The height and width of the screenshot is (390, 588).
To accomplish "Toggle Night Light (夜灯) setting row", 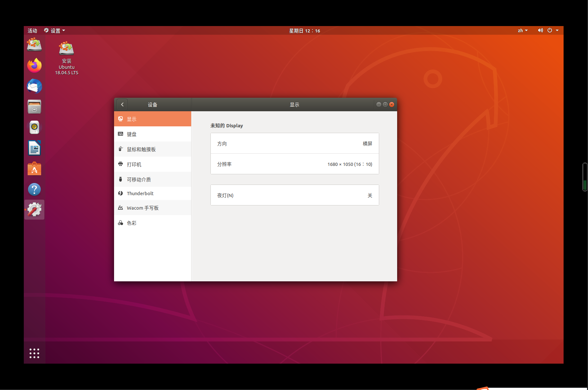I will [294, 195].
